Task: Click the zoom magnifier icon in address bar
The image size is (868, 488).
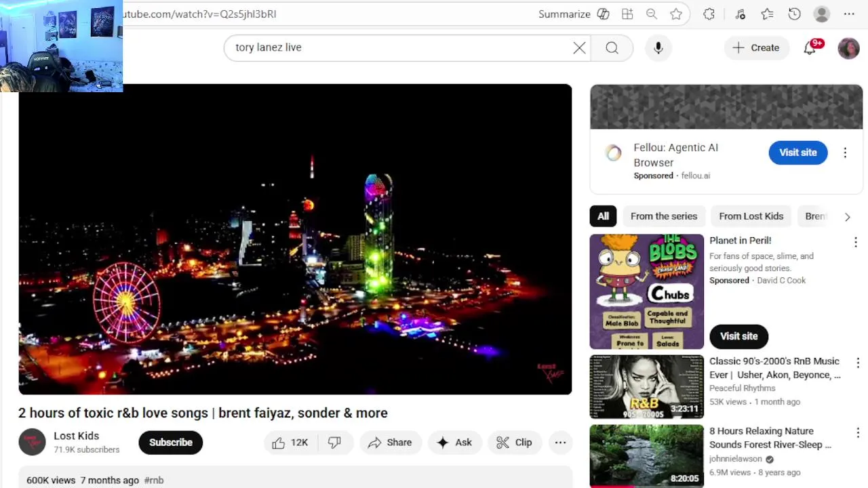Action: (652, 14)
